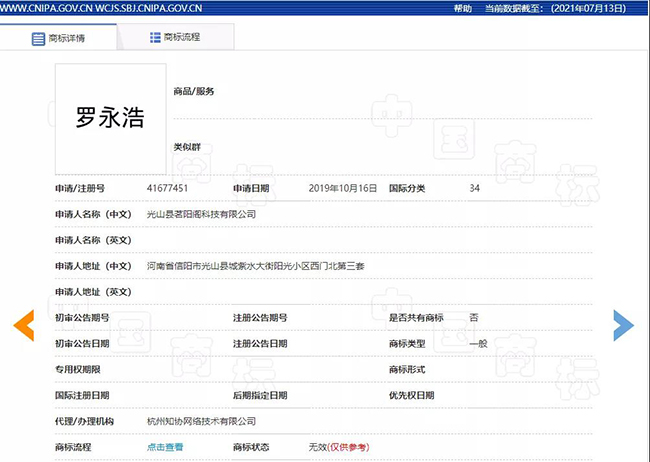This screenshot has width=650, height=462.
Task: Go to previous record with orange left arrow
Action: pyautogui.click(x=23, y=325)
